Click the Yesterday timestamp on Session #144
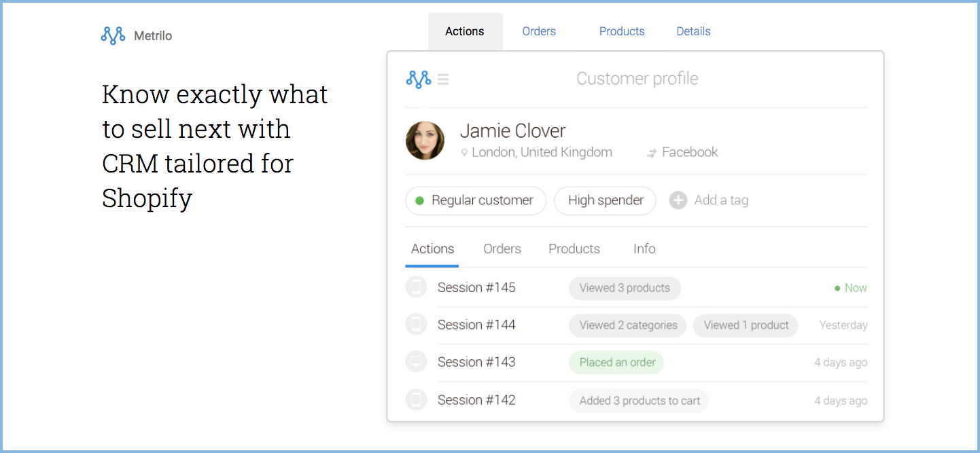 pyautogui.click(x=843, y=325)
